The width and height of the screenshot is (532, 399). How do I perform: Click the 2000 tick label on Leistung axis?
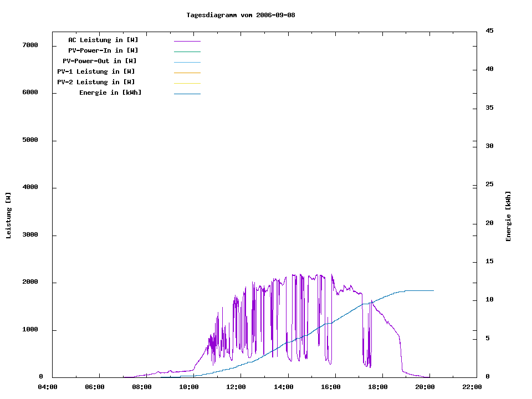pyautogui.click(x=30, y=282)
